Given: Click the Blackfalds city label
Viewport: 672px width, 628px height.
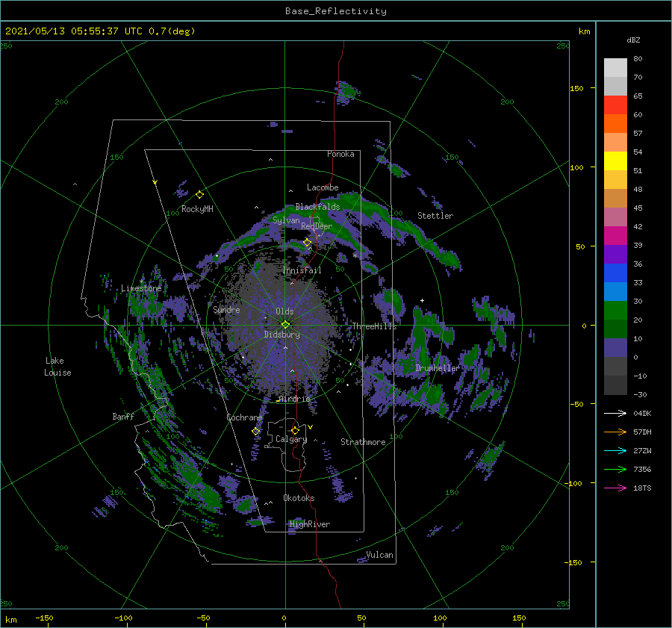Looking at the screenshot, I should [317, 207].
